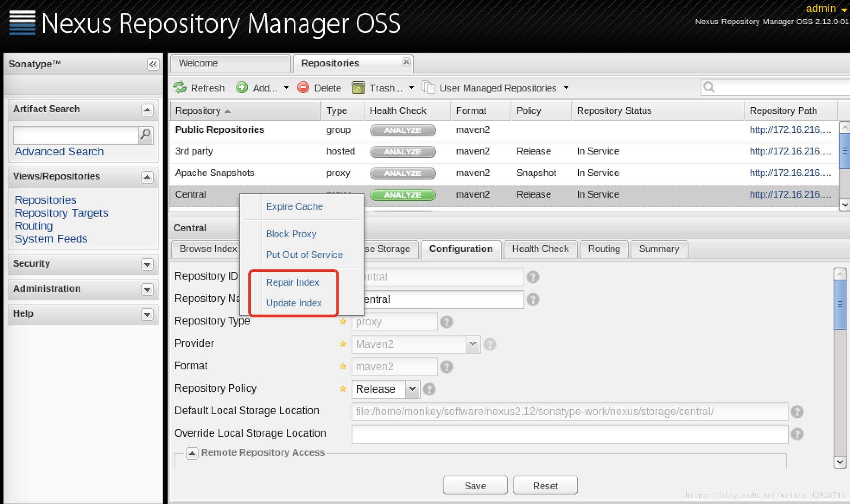The width and height of the screenshot is (850, 504).
Task: Expand the Help panel
Action: pos(147,314)
